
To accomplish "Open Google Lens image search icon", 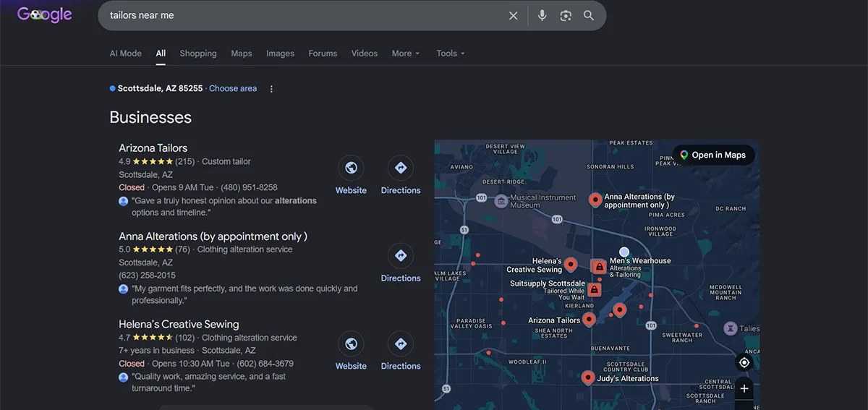I will pyautogui.click(x=566, y=15).
